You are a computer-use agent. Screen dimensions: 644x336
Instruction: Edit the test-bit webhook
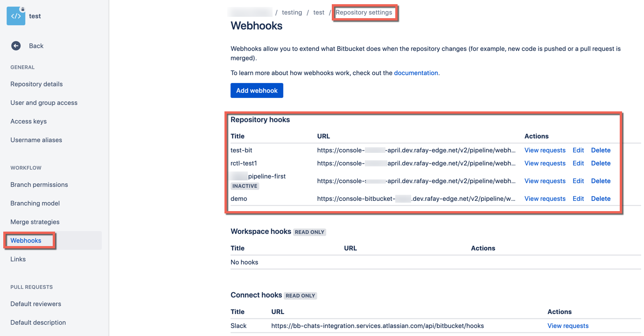(578, 150)
